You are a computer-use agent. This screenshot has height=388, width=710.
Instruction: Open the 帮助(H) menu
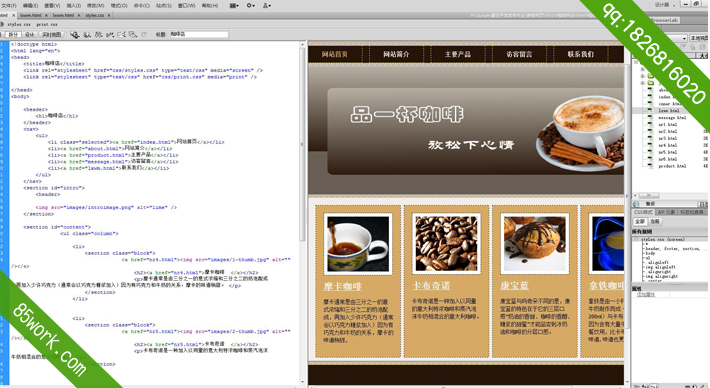point(210,5)
